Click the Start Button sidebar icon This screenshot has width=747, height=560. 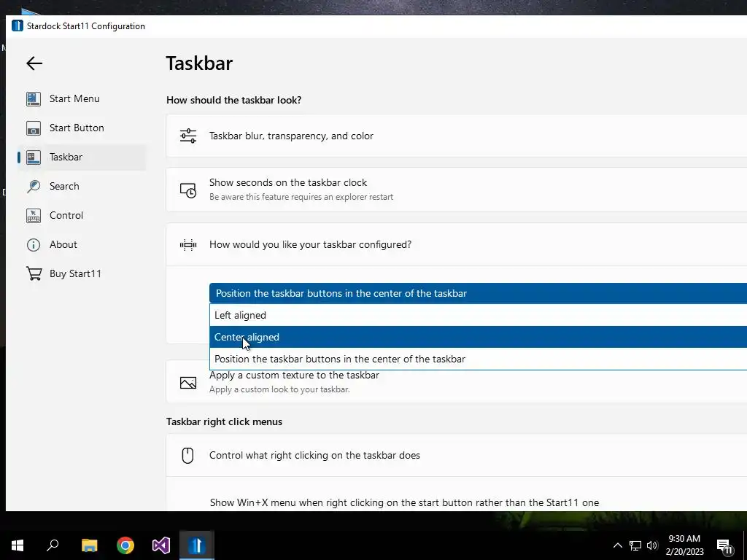pyautogui.click(x=34, y=128)
